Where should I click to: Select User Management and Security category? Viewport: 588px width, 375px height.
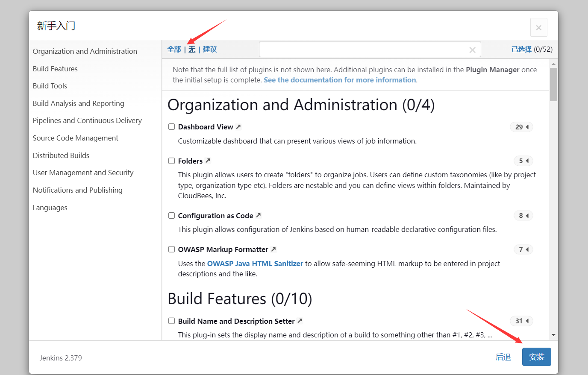(x=83, y=173)
